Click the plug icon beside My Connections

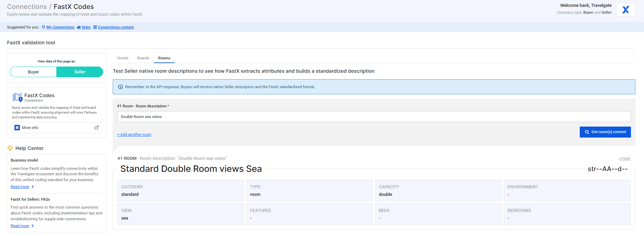44,27
